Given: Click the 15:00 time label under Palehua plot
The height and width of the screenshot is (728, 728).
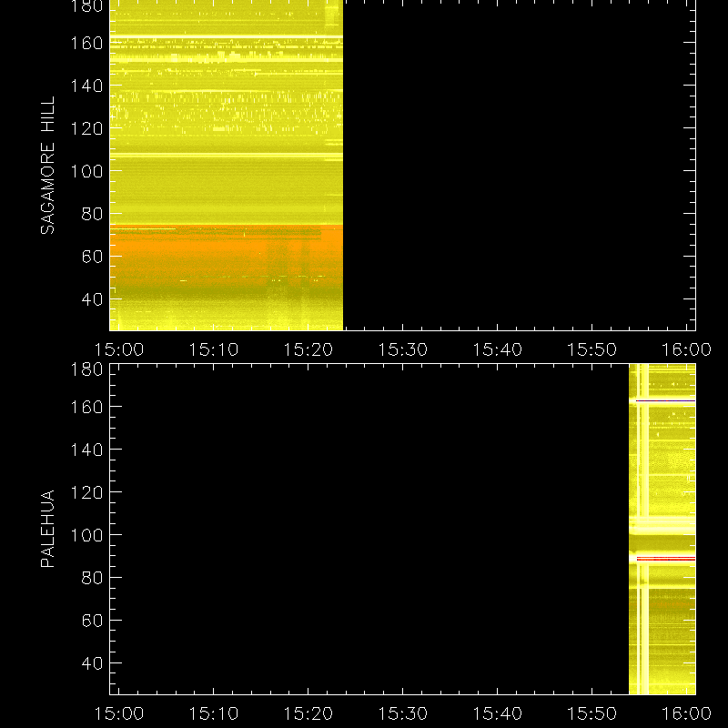Looking at the screenshot, I should pyautogui.click(x=119, y=713).
